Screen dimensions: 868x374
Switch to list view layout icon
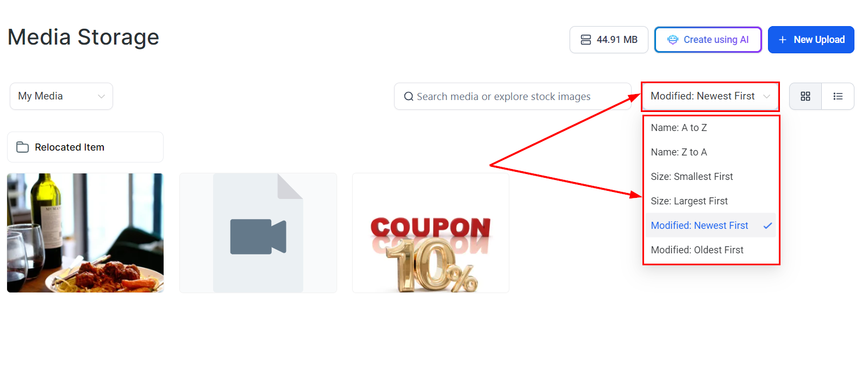click(838, 96)
